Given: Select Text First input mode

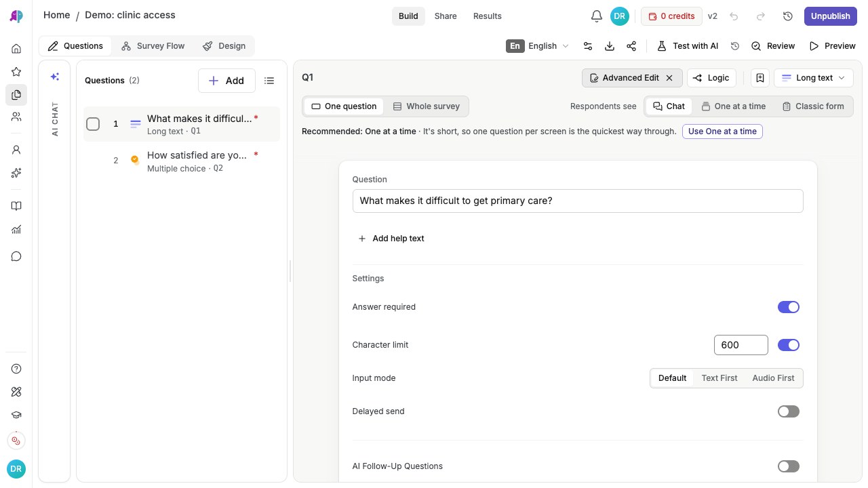Looking at the screenshot, I should tap(719, 378).
